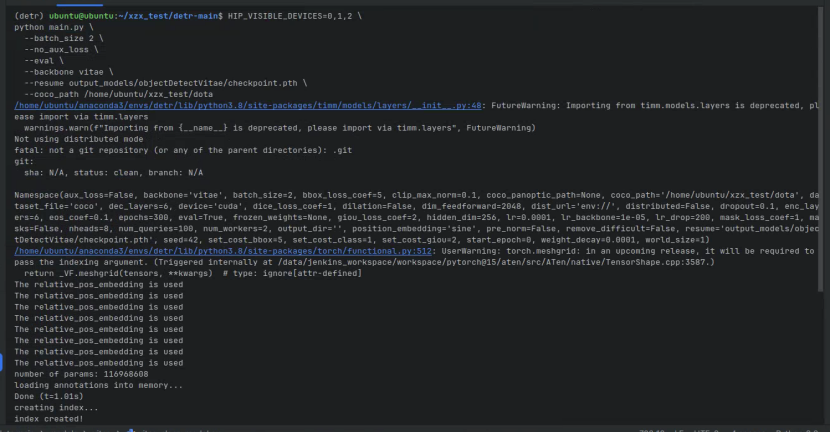Click the python main.py line

pyautogui.click(x=53, y=27)
